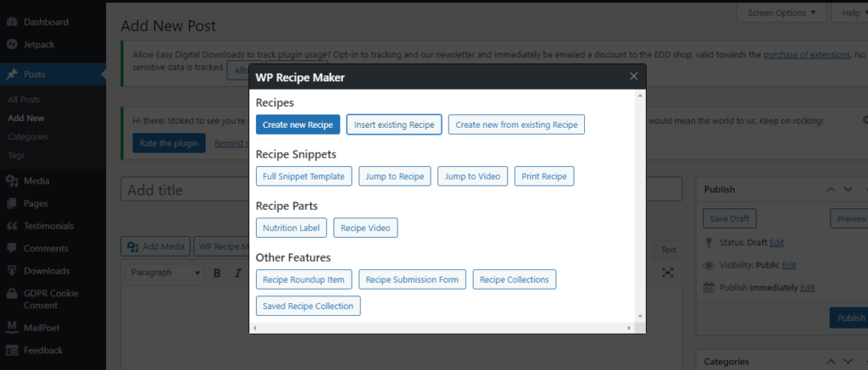The width and height of the screenshot is (868, 370).
Task: Click the fullscreen distraction-free editor icon
Action: (668, 273)
